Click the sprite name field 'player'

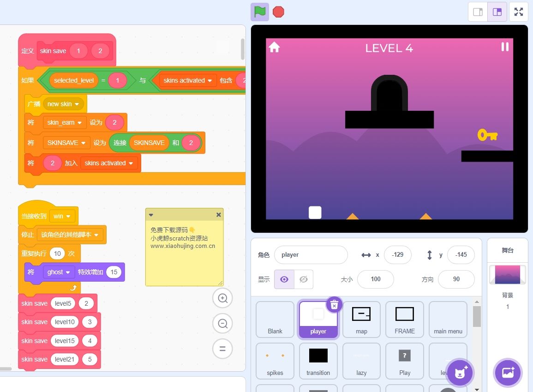coord(311,255)
